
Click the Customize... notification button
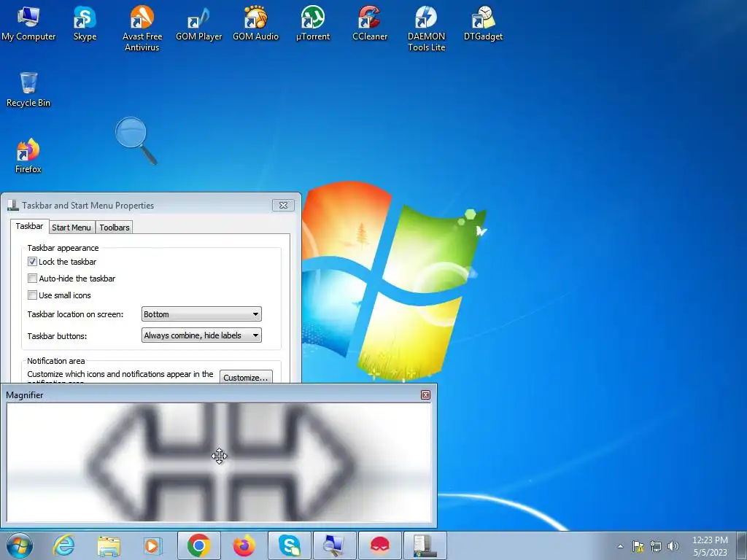coord(246,377)
